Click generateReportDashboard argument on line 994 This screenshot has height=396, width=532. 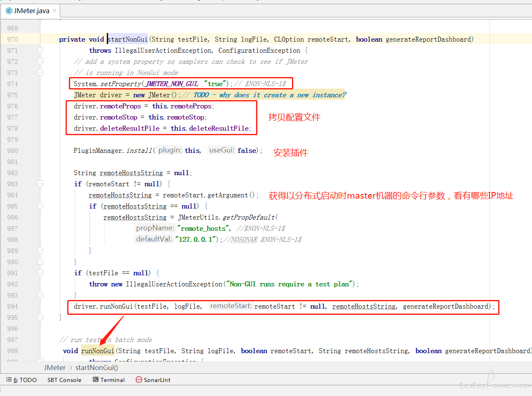[x=445, y=306]
